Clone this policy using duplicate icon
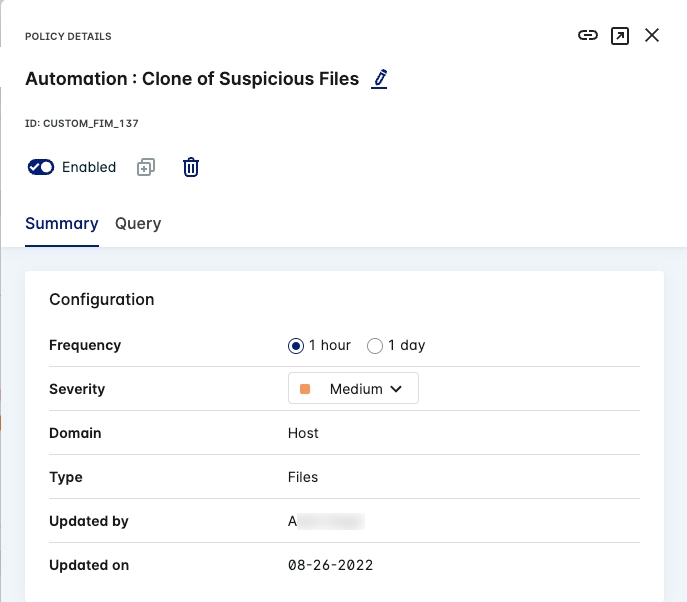Image resolution: width=687 pixels, height=602 pixels. pyautogui.click(x=146, y=168)
